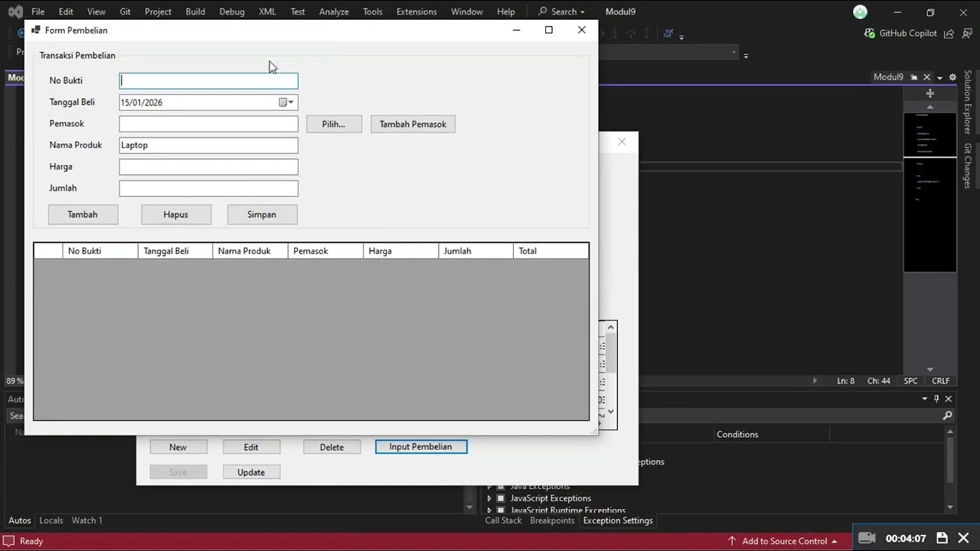Screen dimensions: 980x551
Task: Click the calendar icon in Tanggal Beli
Action: [x=283, y=103]
